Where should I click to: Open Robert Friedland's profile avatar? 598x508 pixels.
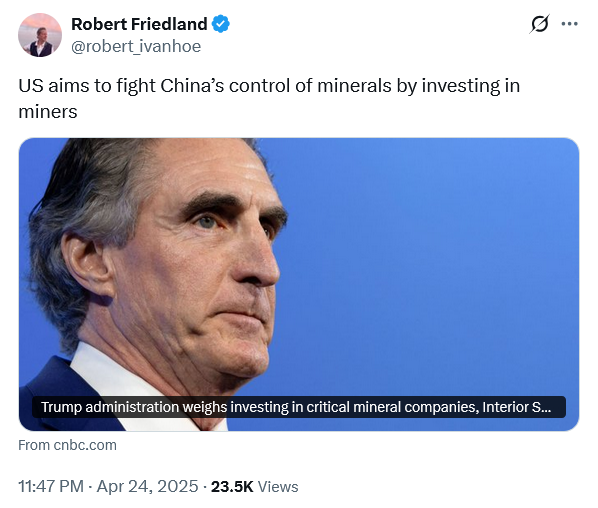coord(40,35)
